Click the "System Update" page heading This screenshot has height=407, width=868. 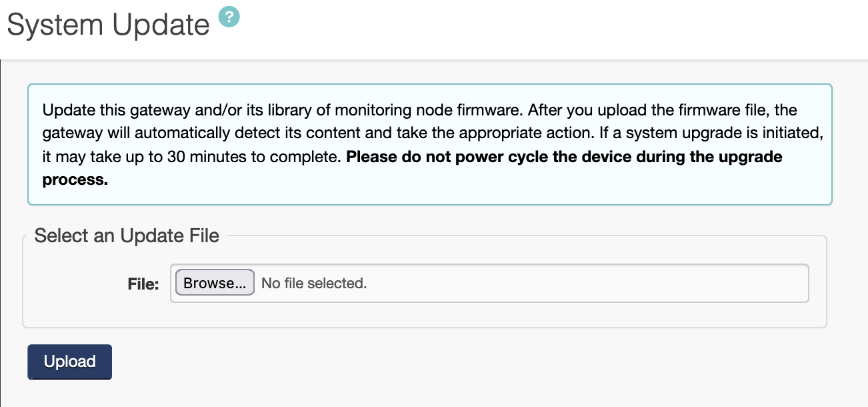108,25
